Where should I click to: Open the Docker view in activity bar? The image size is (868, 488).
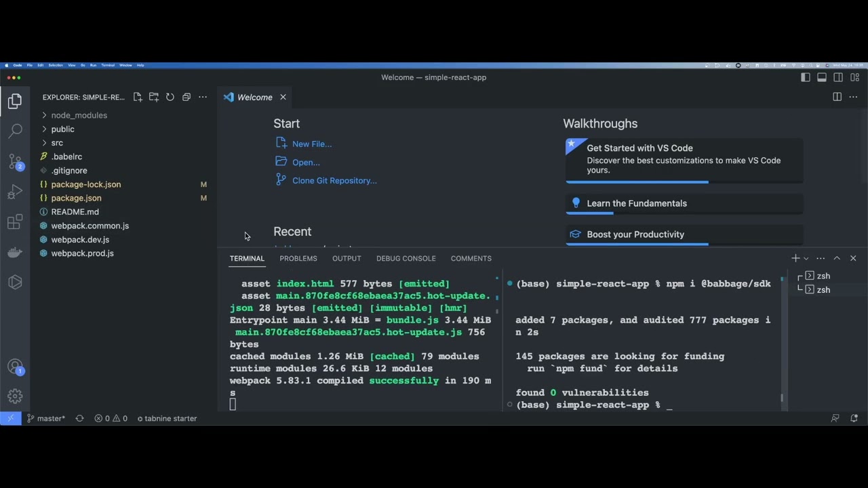tap(15, 253)
